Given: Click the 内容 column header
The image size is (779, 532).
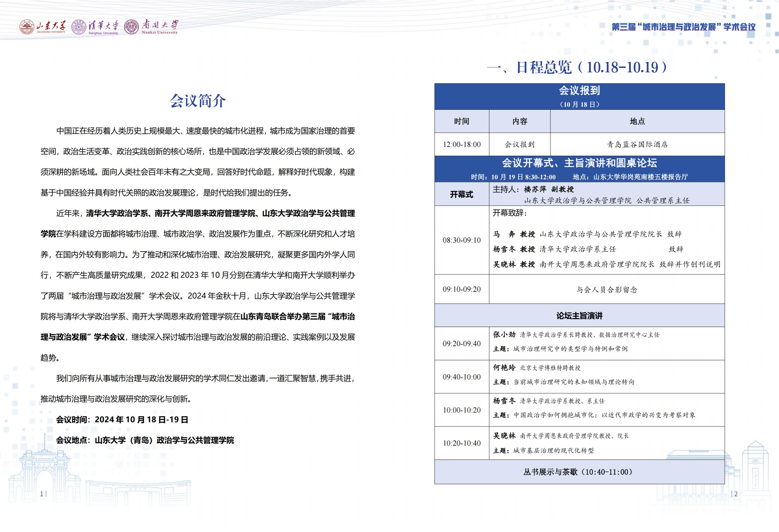Looking at the screenshot, I should click(520, 121).
